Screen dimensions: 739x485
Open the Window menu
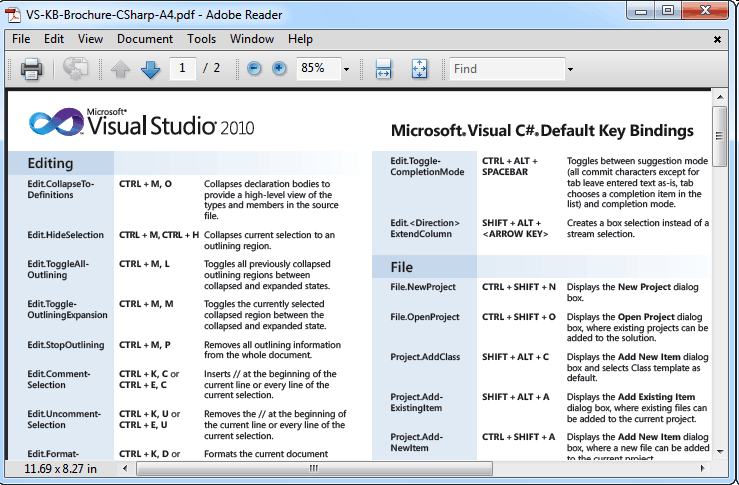(252, 39)
